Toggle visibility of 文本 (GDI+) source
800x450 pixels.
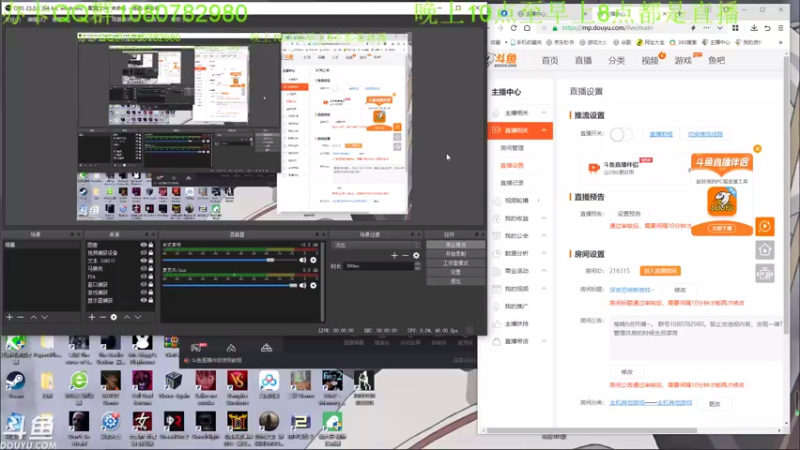tap(143, 261)
